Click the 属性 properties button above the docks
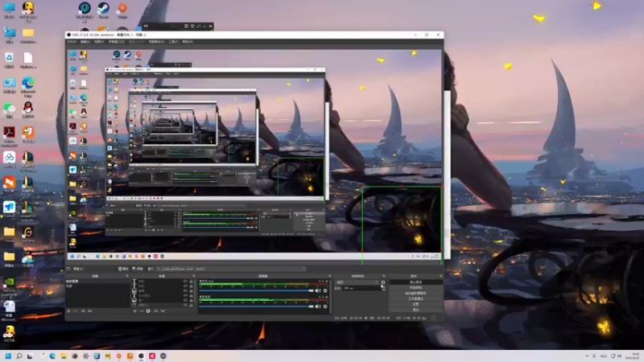The image size is (644, 362). tap(123, 269)
